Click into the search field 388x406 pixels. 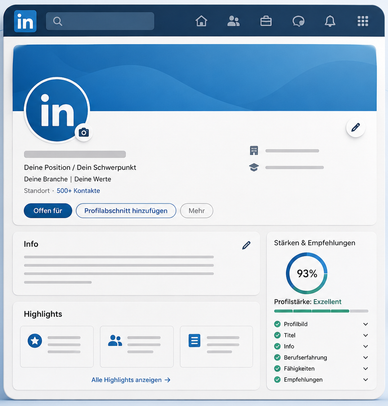pyautogui.click(x=100, y=21)
